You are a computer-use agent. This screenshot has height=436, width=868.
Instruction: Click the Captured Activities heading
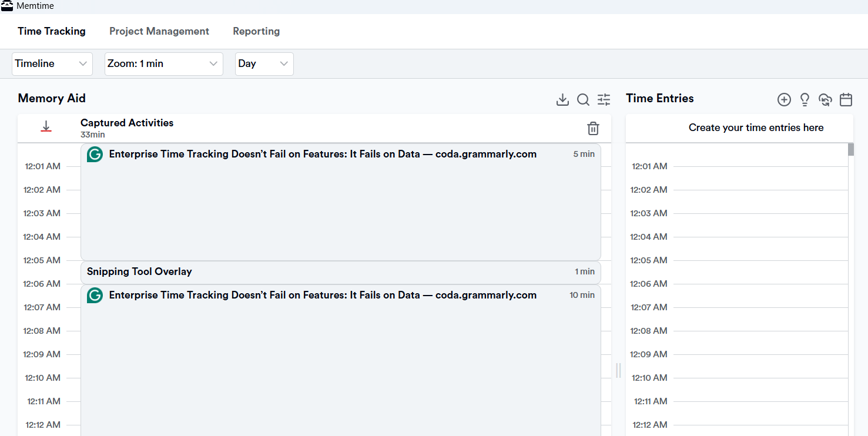click(x=127, y=123)
